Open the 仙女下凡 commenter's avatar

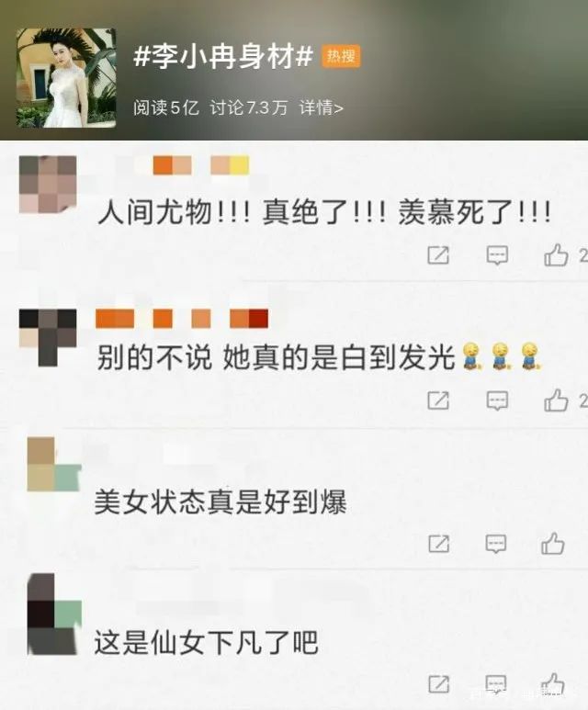(x=54, y=614)
